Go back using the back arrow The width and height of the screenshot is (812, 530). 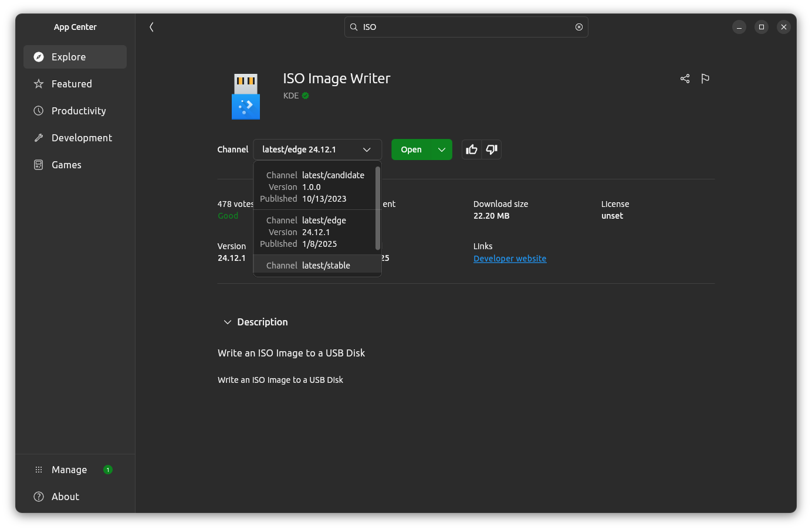point(151,27)
